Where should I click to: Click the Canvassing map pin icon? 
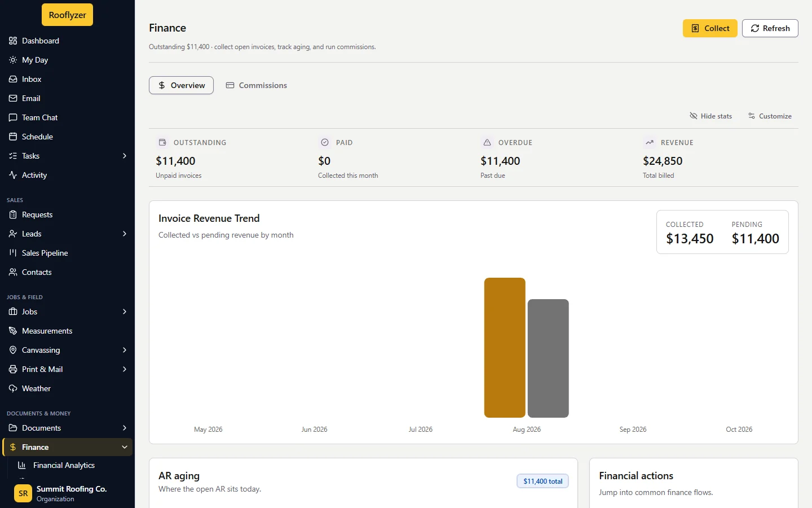(x=13, y=350)
